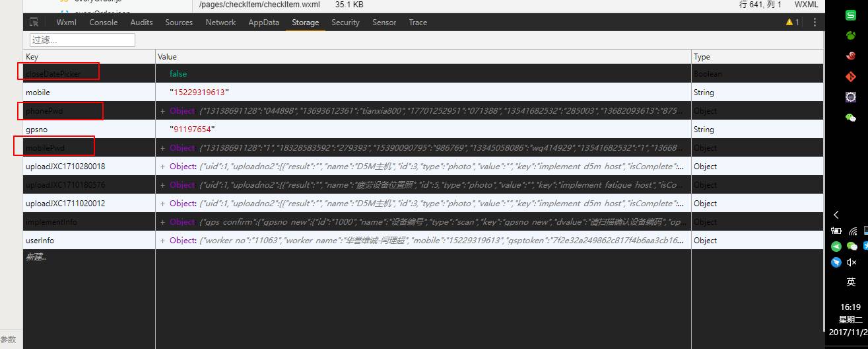Select the Storage tab
The height and width of the screenshot is (349, 868).
tap(306, 22)
